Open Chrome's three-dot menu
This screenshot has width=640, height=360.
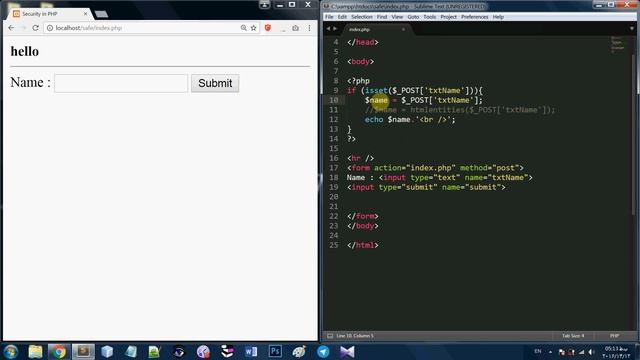coord(309,28)
